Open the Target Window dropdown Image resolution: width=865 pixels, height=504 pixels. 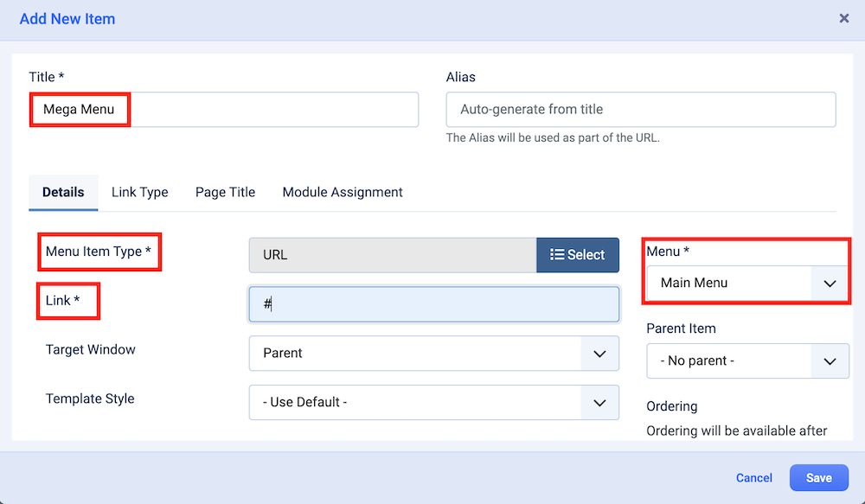pyautogui.click(x=433, y=354)
